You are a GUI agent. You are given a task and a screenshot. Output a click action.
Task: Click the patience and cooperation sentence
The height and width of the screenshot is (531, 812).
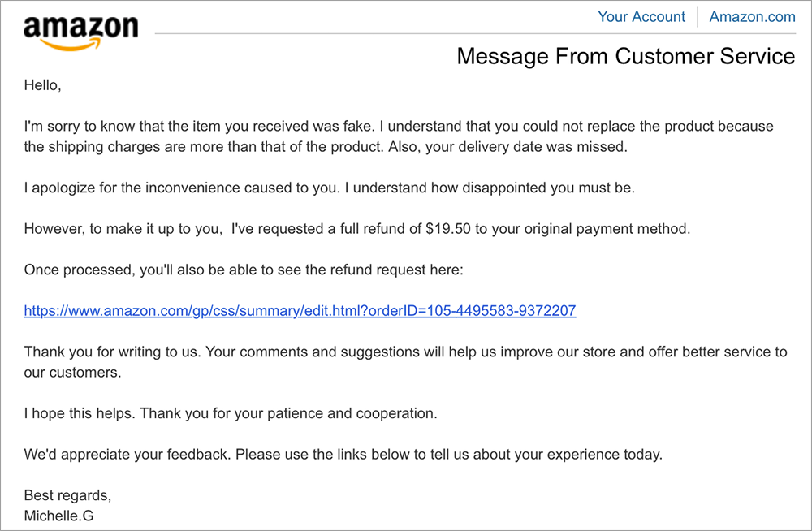click(x=290, y=413)
